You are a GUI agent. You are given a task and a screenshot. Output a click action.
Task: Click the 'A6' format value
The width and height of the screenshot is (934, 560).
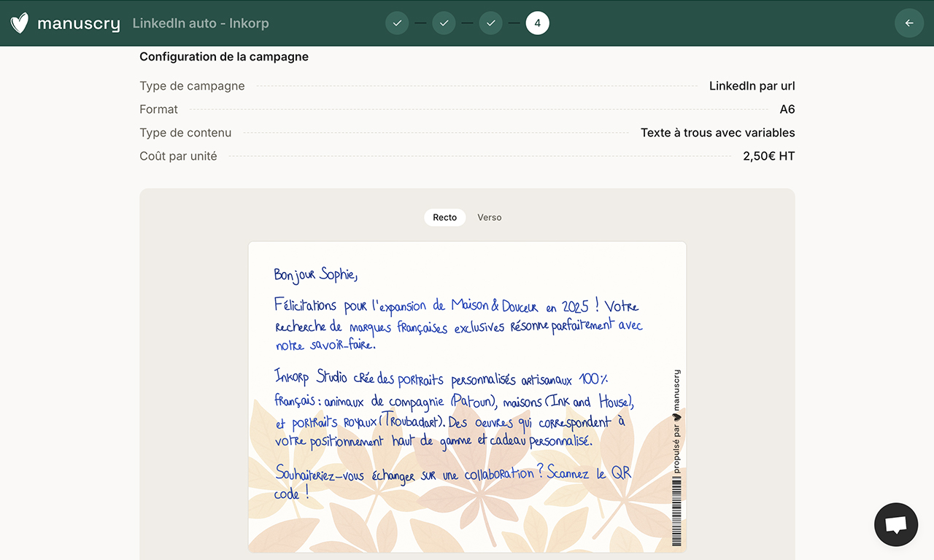pos(787,109)
